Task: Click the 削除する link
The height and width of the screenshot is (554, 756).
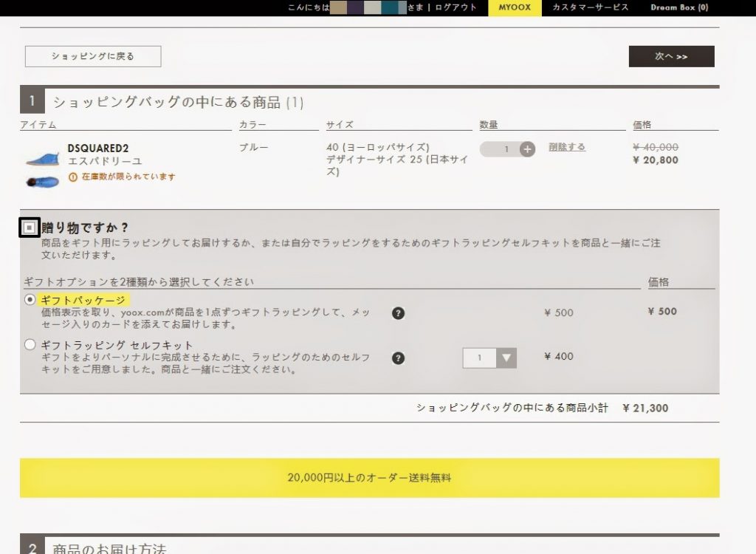Action: [x=567, y=147]
